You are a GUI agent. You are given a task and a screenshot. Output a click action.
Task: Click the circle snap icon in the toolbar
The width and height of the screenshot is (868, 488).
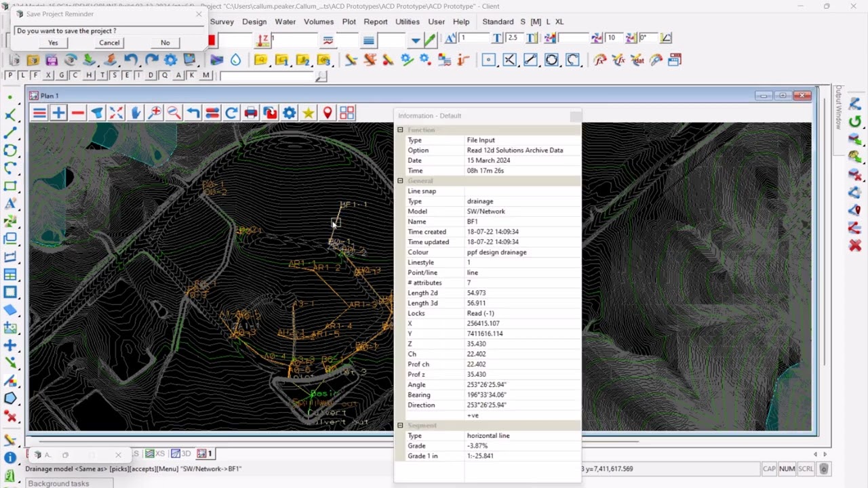point(551,60)
